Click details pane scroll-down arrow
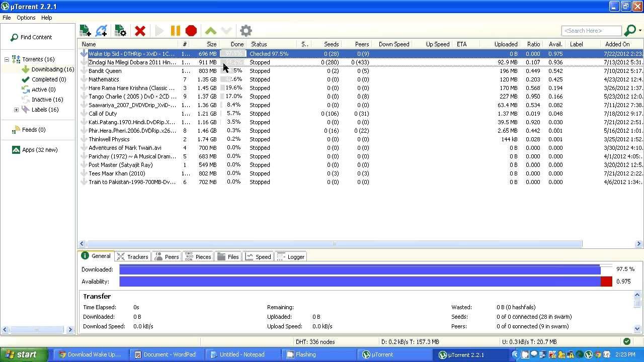Image resolution: width=644 pixels, height=362 pixels. coord(637,328)
